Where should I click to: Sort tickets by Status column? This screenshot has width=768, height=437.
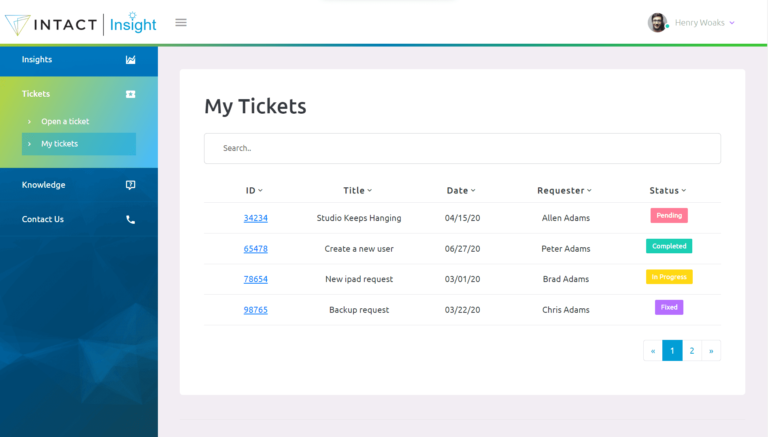point(667,190)
